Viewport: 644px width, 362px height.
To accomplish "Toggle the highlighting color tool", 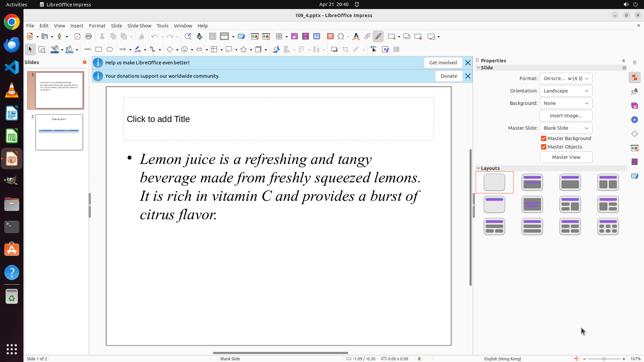I will [x=378, y=37].
